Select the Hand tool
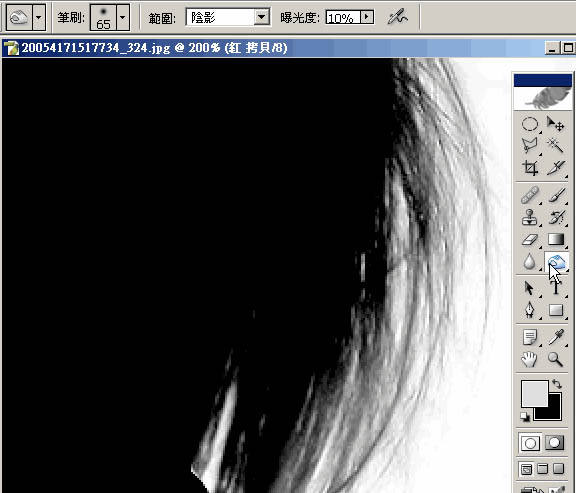Image resolution: width=576 pixels, height=493 pixels. 530,359
